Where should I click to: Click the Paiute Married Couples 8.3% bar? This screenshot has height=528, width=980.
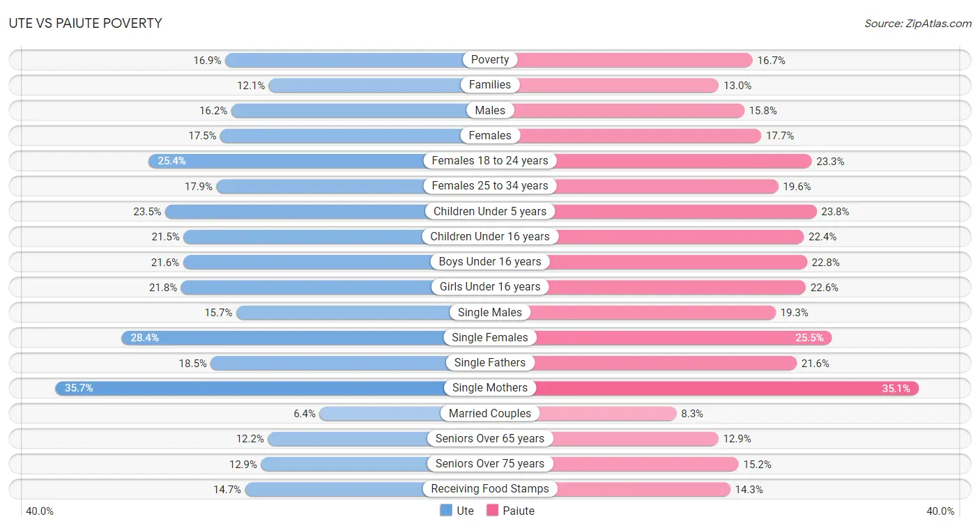[x=583, y=414]
